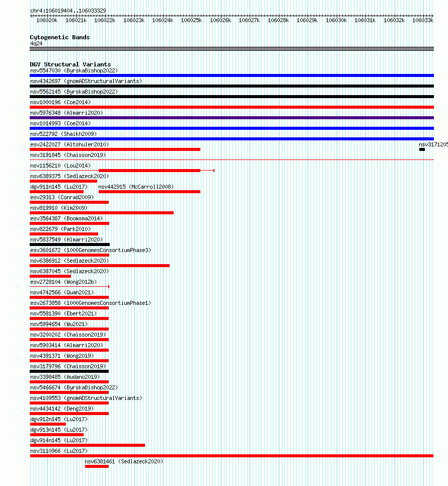Click the dgv913n145 (Lu2017) label
448x486 pixels.
tap(59, 430)
